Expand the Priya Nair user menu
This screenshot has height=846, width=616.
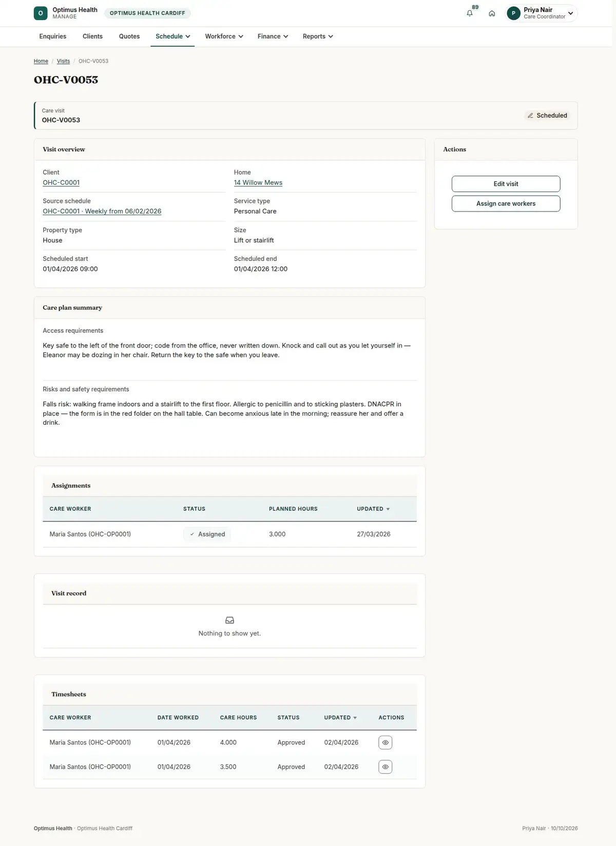coord(542,13)
